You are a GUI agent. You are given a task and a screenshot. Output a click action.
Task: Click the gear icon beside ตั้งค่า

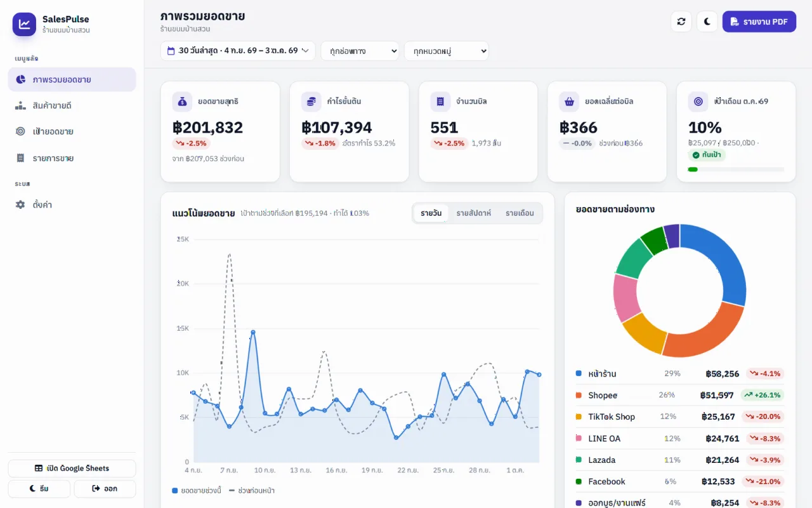pos(20,204)
